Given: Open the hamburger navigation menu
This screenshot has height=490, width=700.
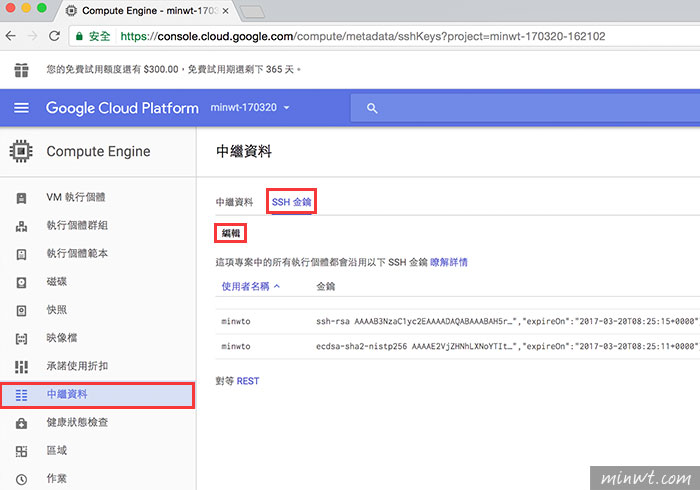Looking at the screenshot, I should (x=21, y=108).
